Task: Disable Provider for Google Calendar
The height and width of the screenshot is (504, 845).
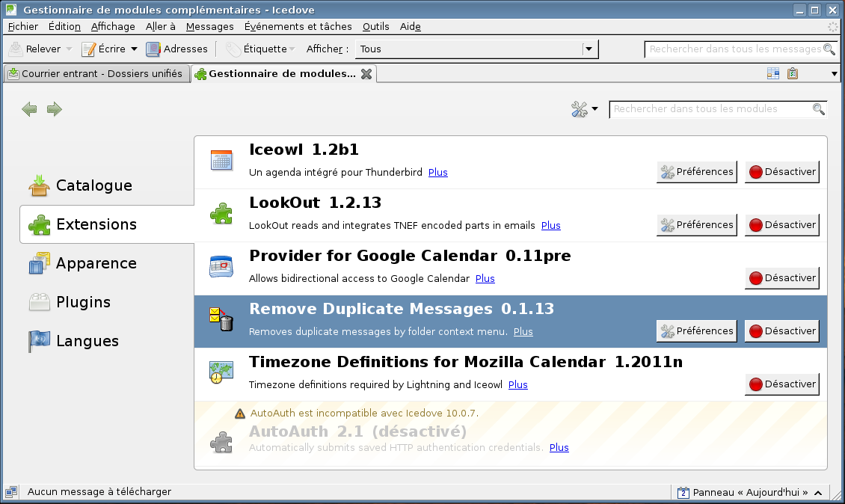Action: coord(781,278)
